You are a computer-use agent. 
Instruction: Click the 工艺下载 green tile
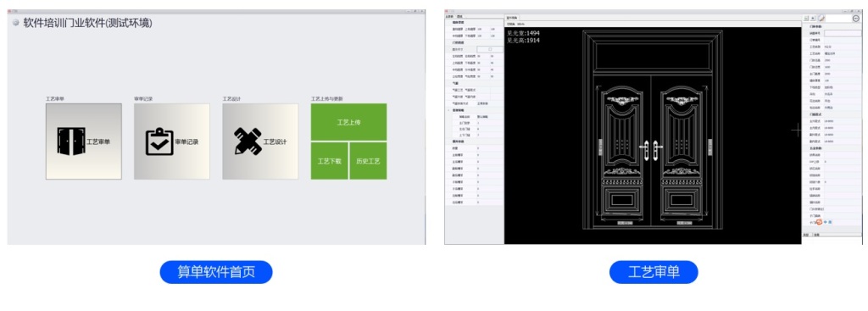click(x=330, y=161)
